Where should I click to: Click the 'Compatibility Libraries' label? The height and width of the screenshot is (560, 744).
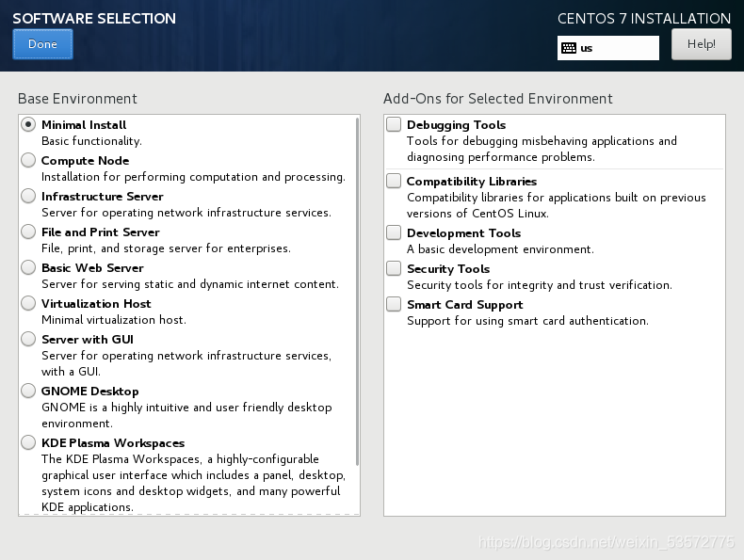pos(472,181)
